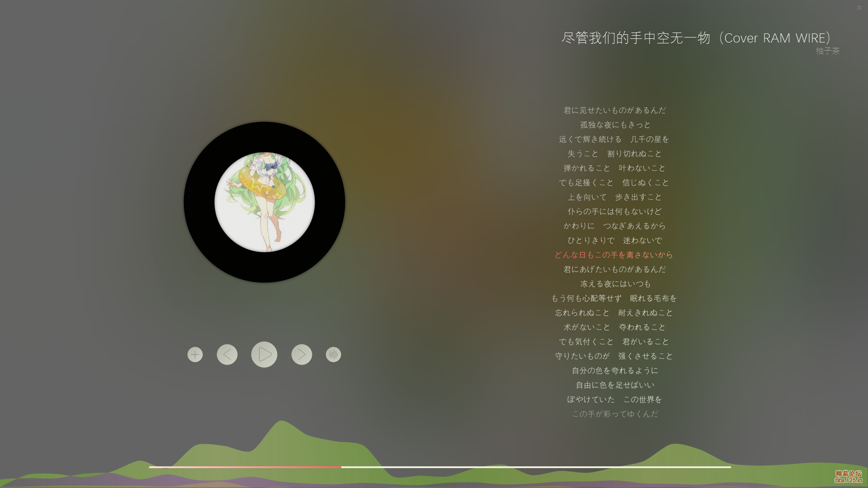Click the album cover vinyl disc
The image size is (868, 488).
click(x=264, y=202)
